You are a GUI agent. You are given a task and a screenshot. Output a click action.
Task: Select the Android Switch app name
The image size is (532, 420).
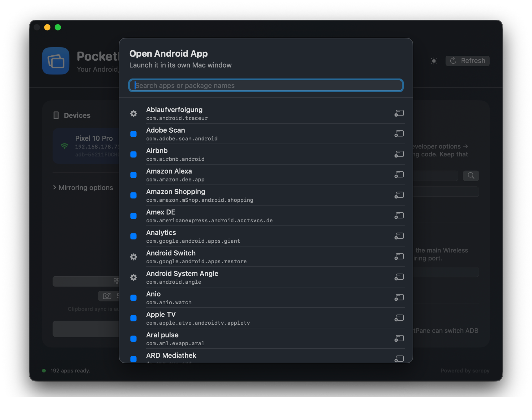point(171,253)
